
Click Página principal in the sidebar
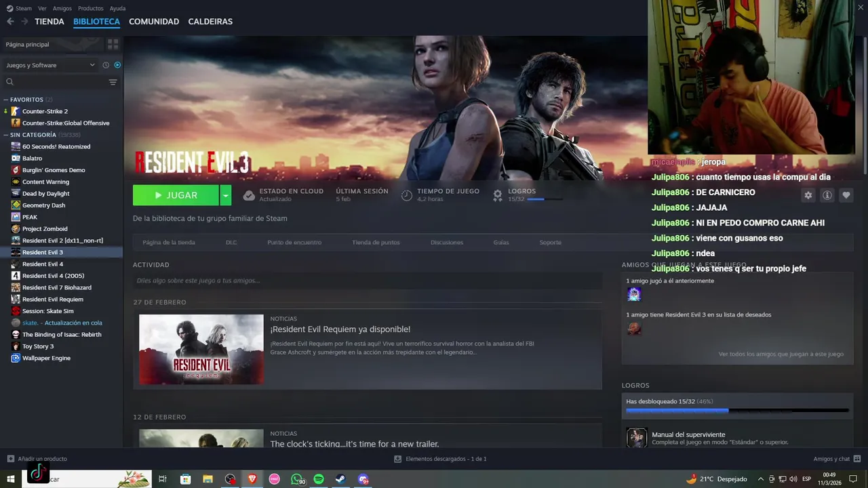[52, 44]
